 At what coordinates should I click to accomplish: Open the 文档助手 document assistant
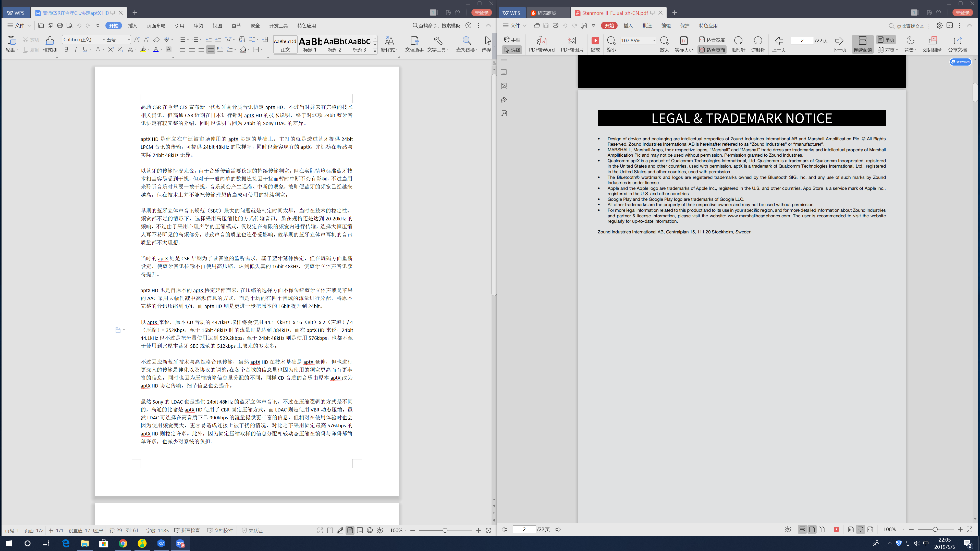tap(414, 41)
